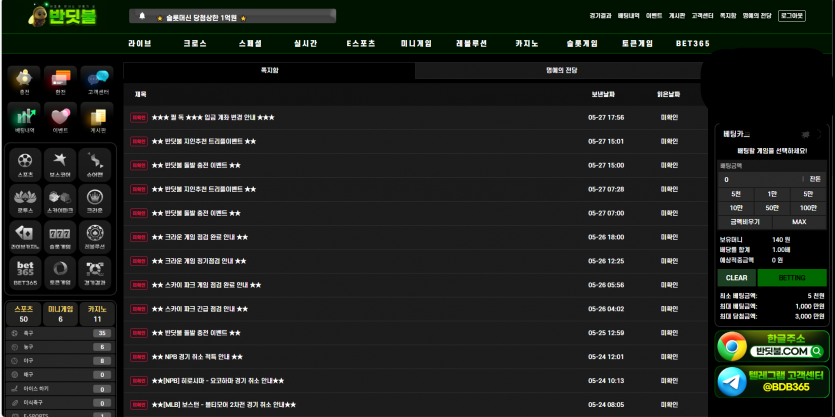Viewport: 835px width, 417px height.
Task: Expand the 배구 sport row
Action: click(60, 374)
